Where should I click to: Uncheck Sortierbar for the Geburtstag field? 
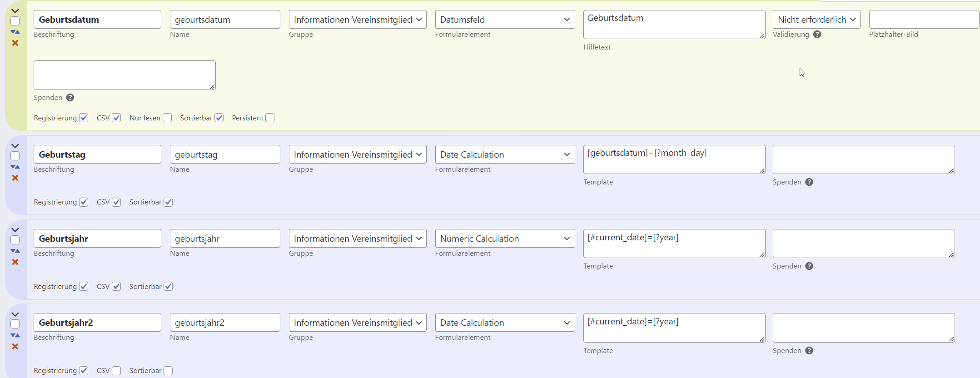coord(168,202)
